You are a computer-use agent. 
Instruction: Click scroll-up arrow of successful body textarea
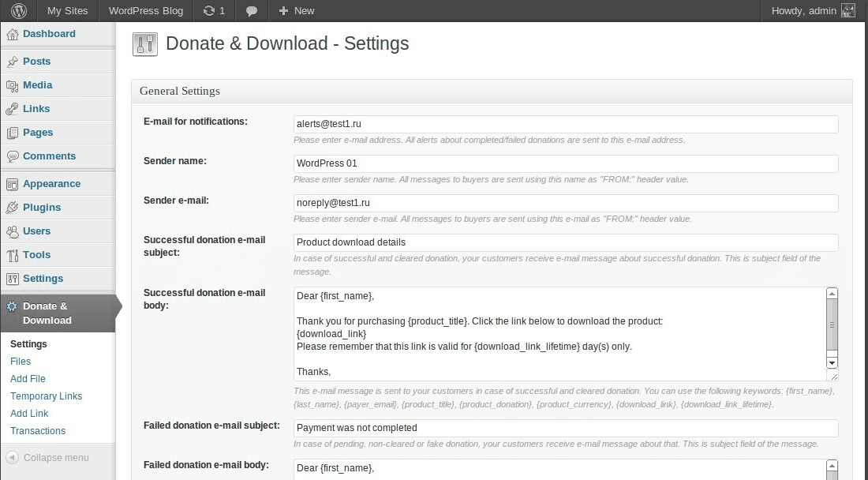(x=832, y=294)
